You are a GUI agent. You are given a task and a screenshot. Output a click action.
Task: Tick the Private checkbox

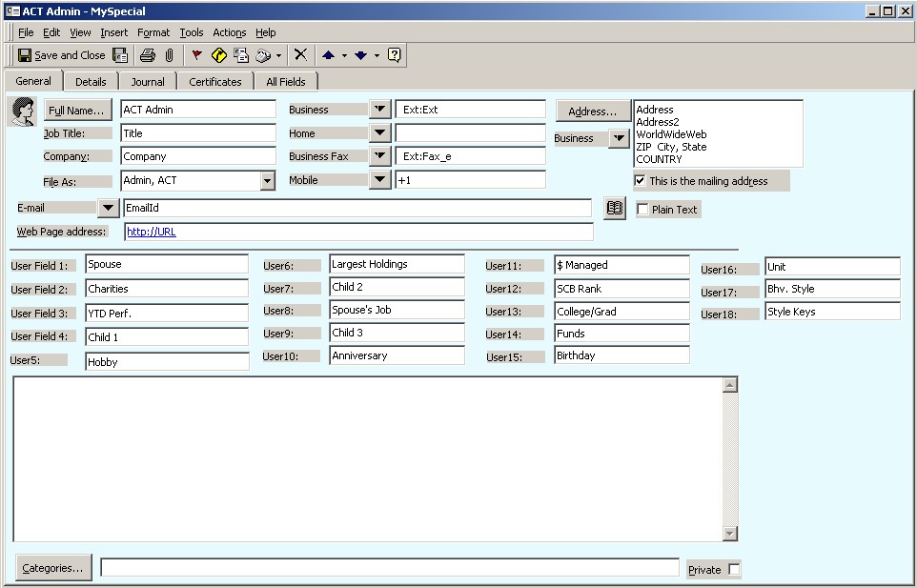[734, 570]
